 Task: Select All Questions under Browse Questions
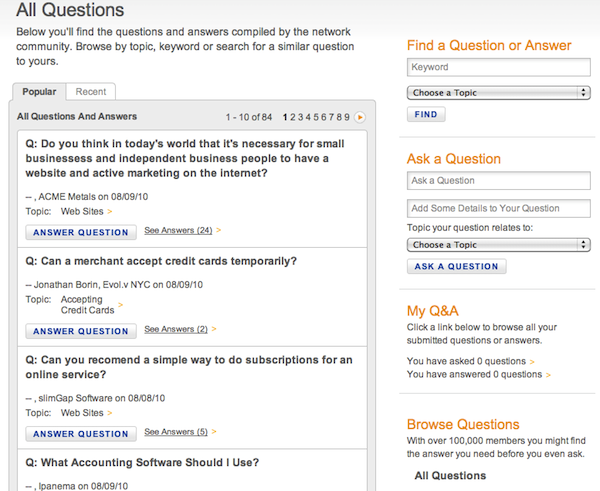click(x=450, y=476)
